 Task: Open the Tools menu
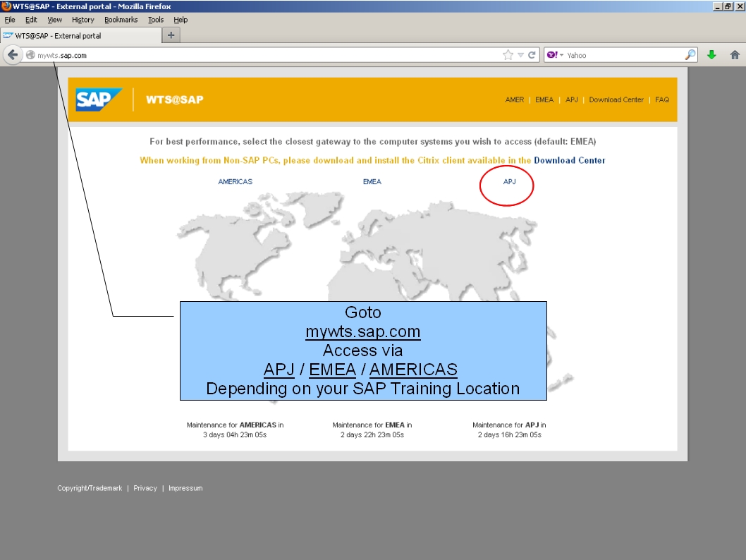point(155,20)
